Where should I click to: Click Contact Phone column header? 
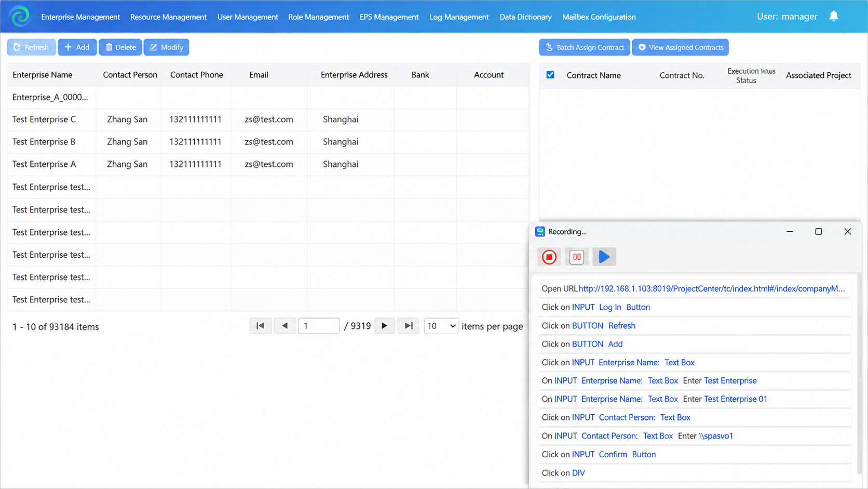click(x=197, y=75)
